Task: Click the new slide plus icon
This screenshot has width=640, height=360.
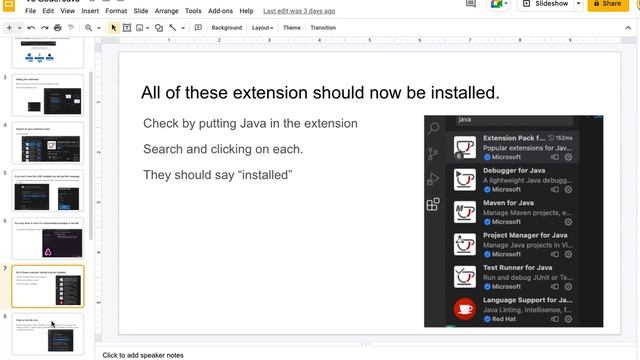Action: pyautogui.click(x=9, y=28)
